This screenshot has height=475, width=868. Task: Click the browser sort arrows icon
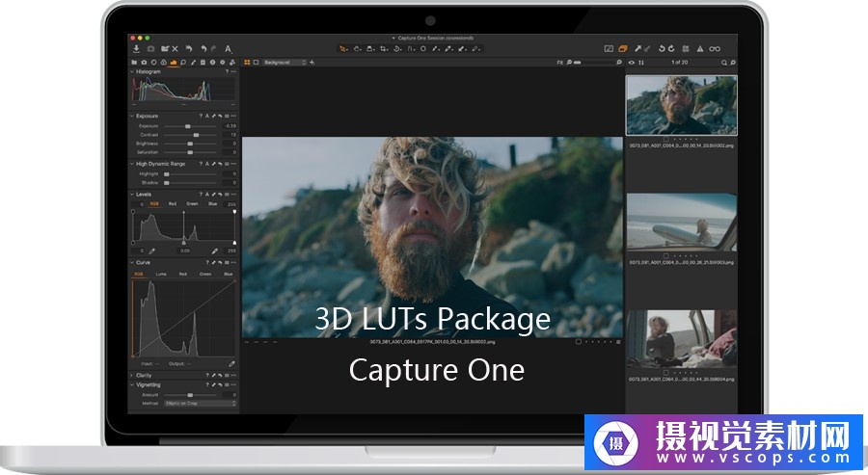pyautogui.click(x=641, y=63)
